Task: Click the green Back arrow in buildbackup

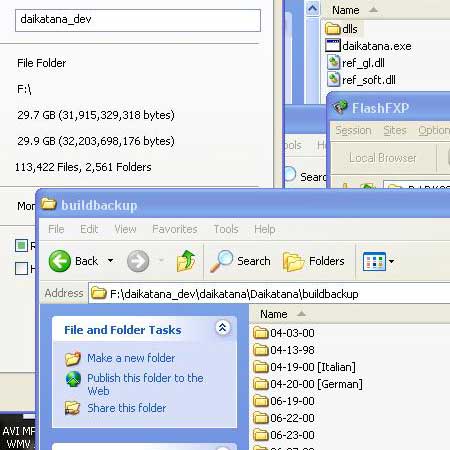Action: pyautogui.click(x=60, y=261)
